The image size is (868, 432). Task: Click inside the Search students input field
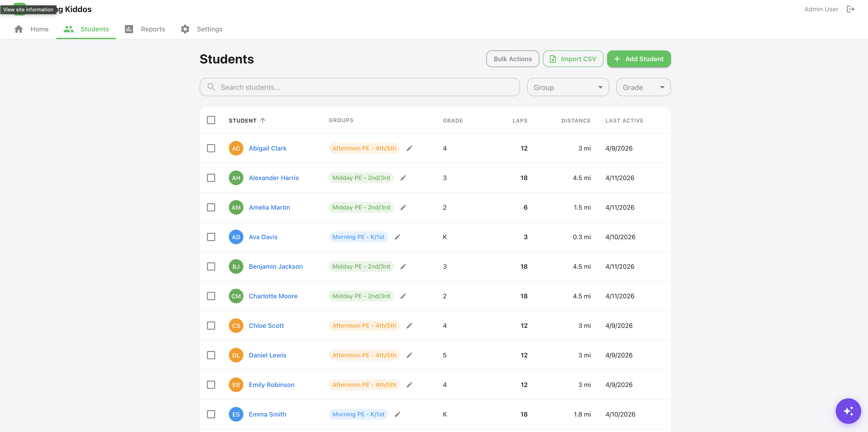click(x=337, y=87)
